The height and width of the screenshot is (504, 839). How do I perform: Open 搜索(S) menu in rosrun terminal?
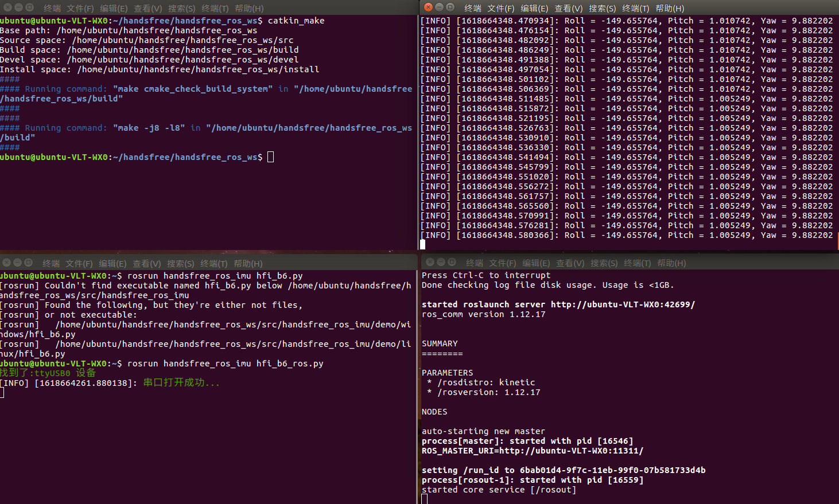coord(180,263)
